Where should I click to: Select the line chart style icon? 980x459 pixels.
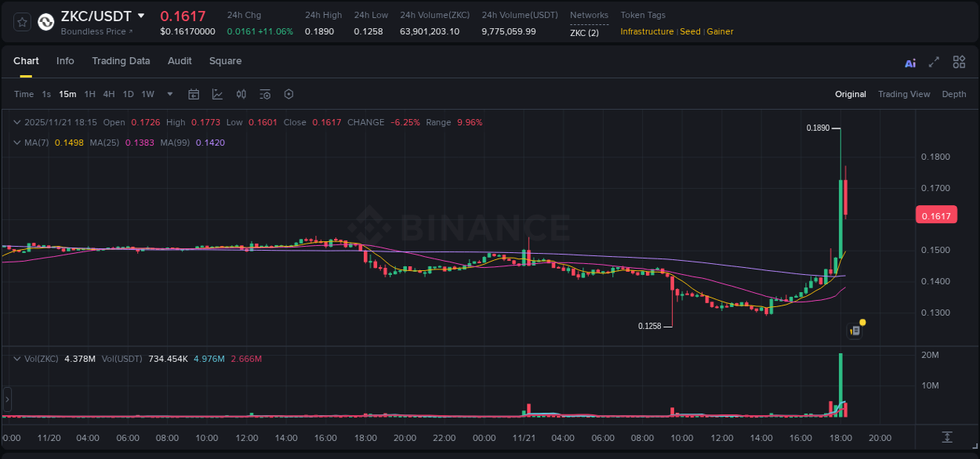pos(217,94)
